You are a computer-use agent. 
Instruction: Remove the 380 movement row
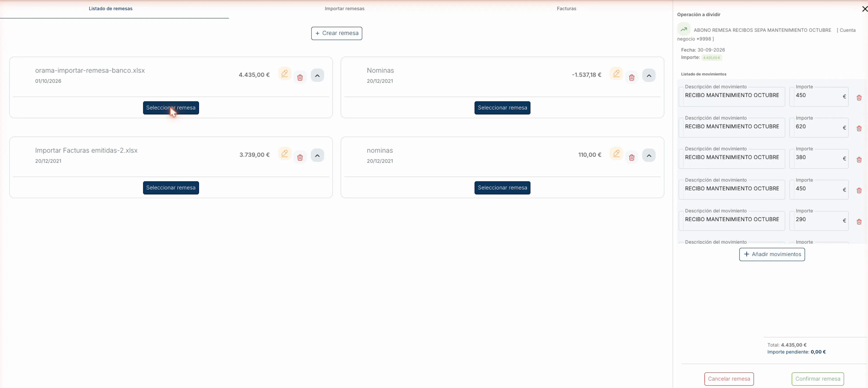pyautogui.click(x=859, y=160)
